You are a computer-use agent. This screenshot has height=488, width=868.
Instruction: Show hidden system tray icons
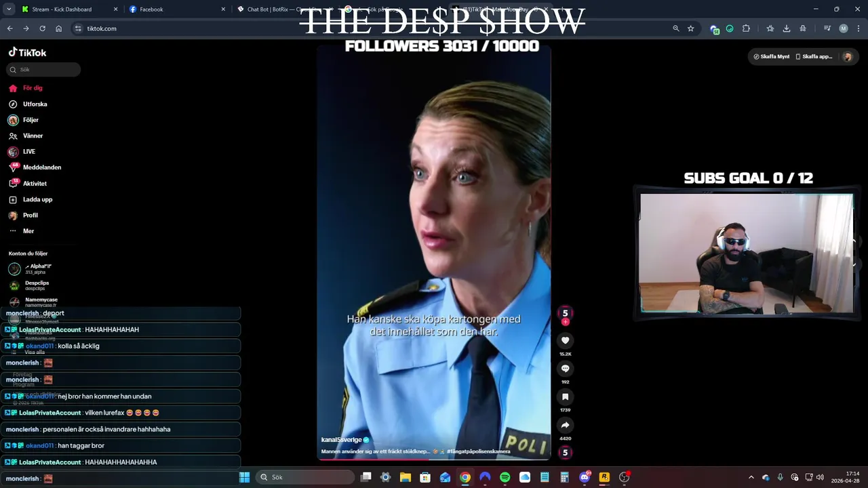click(751, 477)
